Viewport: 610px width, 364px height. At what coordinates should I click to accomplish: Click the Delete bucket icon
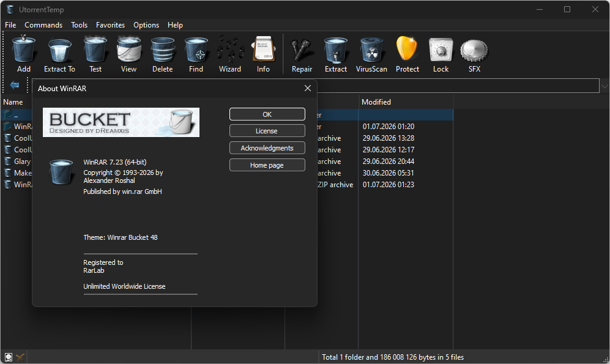[163, 50]
